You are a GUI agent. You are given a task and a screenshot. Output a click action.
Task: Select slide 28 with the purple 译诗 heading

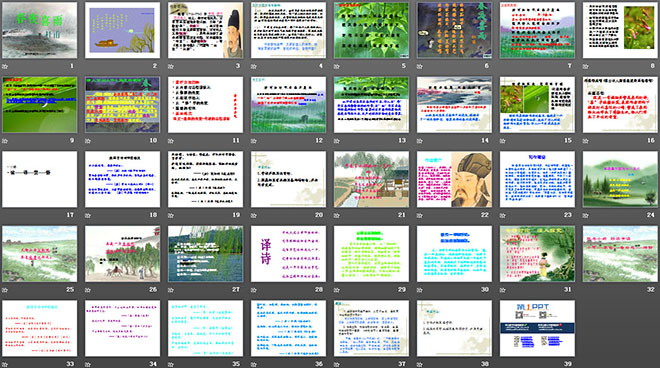(288, 254)
